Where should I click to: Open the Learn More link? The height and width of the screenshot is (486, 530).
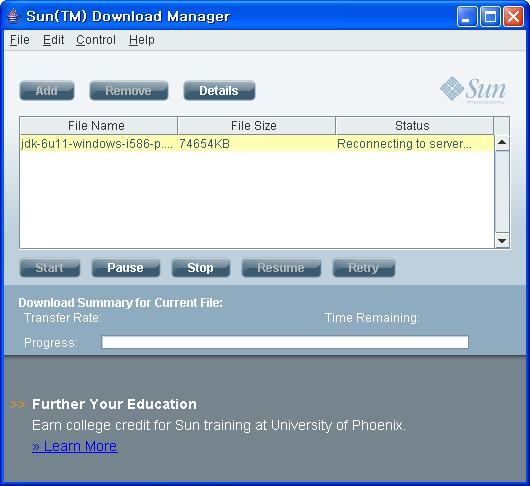click(75, 446)
